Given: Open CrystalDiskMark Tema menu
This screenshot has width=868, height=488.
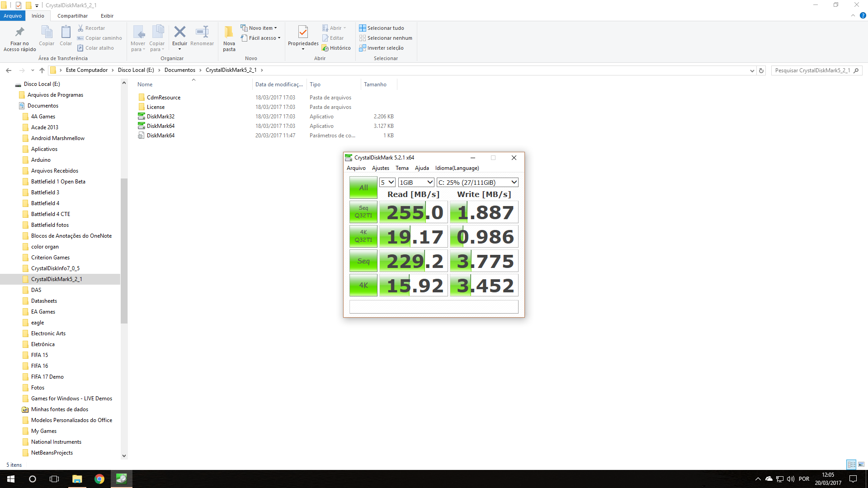Looking at the screenshot, I should point(402,168).
